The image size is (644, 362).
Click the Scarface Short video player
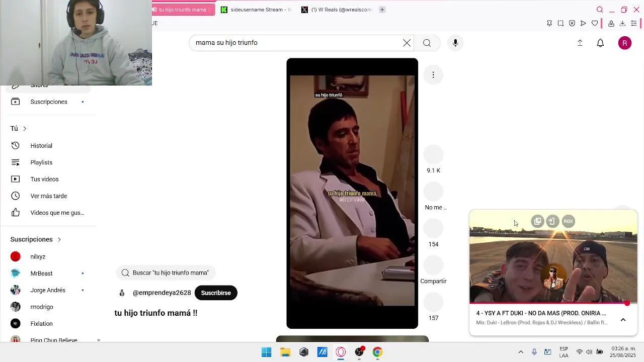tap(352, 194)
